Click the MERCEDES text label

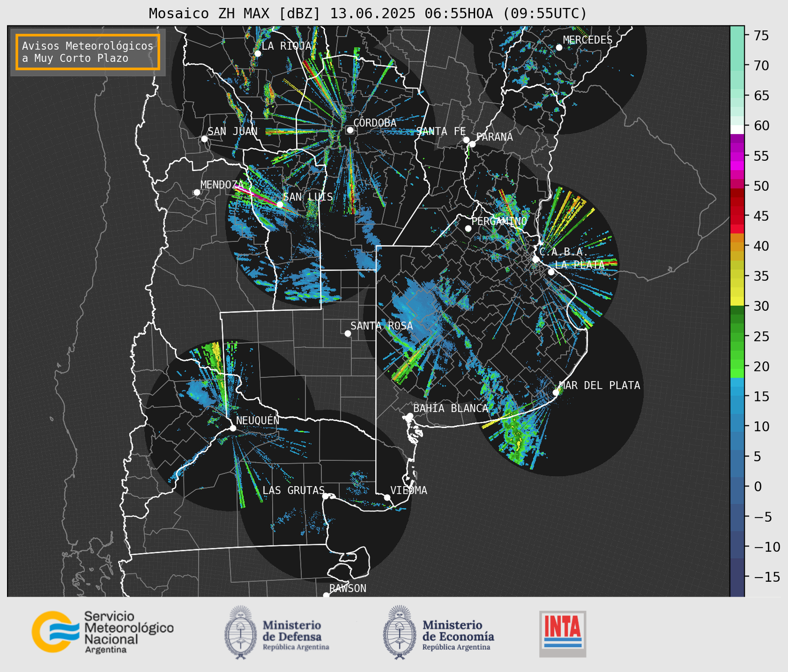tap(588, 40)
